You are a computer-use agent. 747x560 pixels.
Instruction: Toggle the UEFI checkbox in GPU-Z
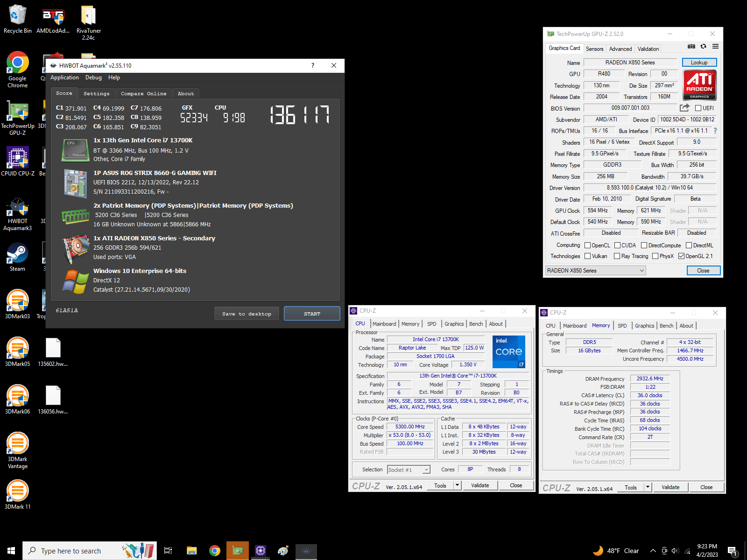(698, 108)
